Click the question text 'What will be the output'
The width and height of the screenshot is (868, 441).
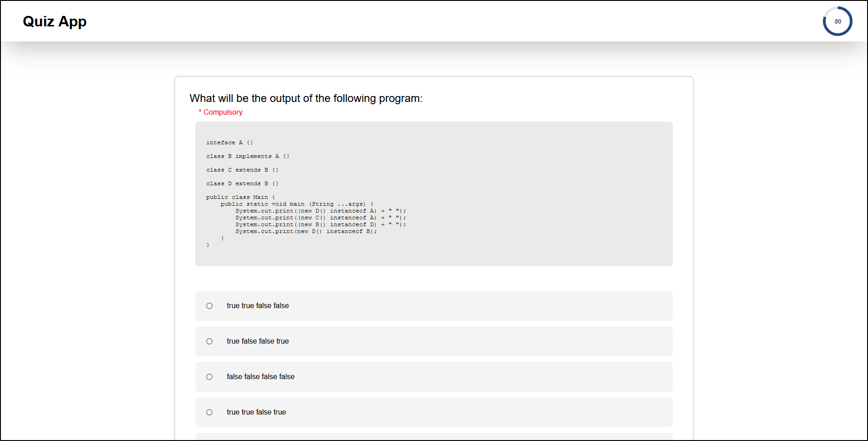pyautogui.click(x=306, y=98)
